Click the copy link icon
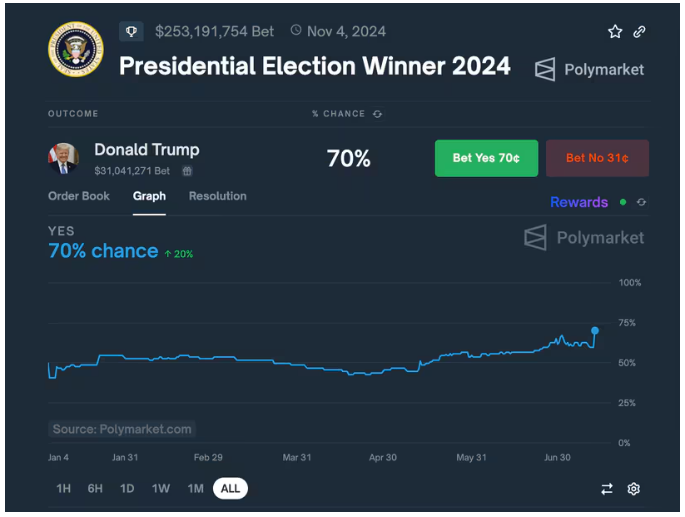 [x=640, y=32]
